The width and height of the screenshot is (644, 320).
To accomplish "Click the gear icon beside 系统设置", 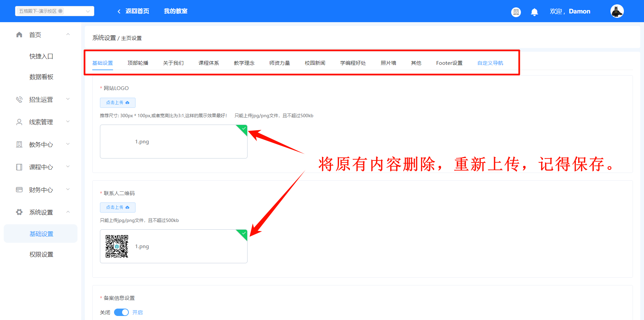I will [19, 212].
